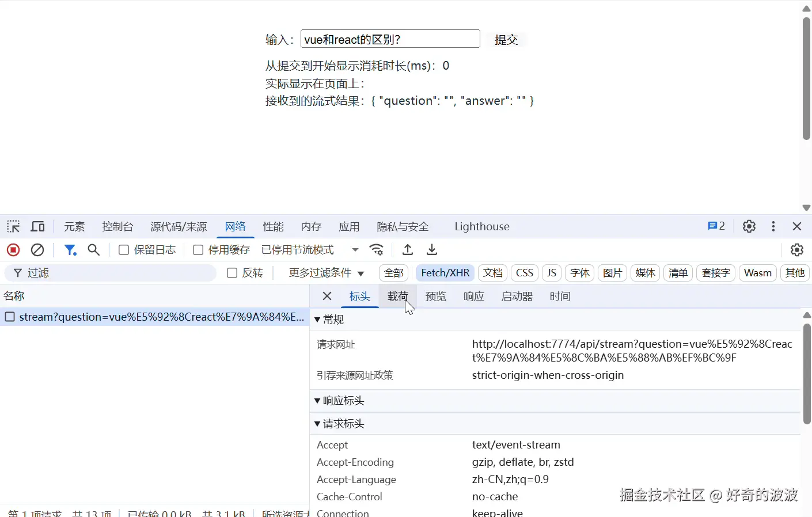Open the 内存 panel tab
The width and height of the screenshot is (812, 517).
click(312, 226)
